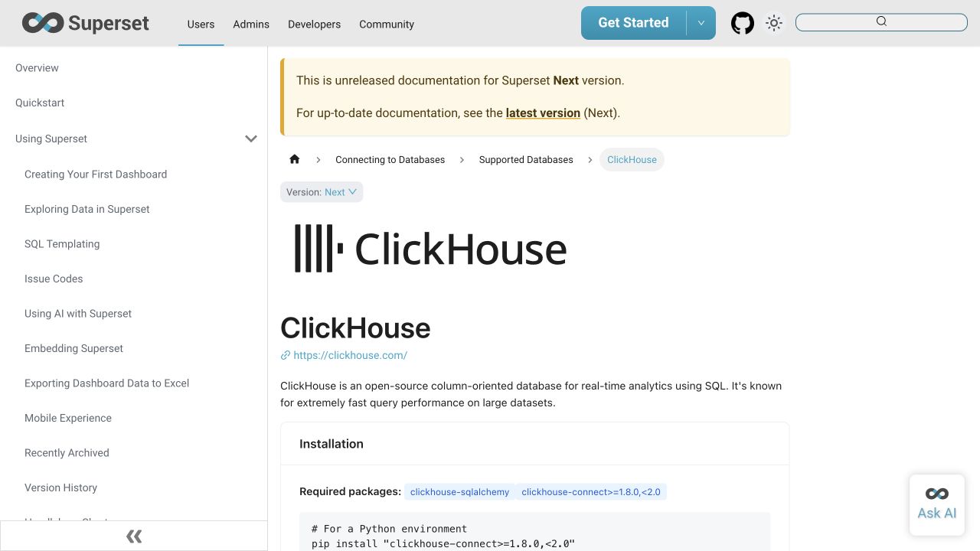The height and width of the screenshot is (551, 980).
Task: Open the Developers nav tab
Action: (314, 24)
